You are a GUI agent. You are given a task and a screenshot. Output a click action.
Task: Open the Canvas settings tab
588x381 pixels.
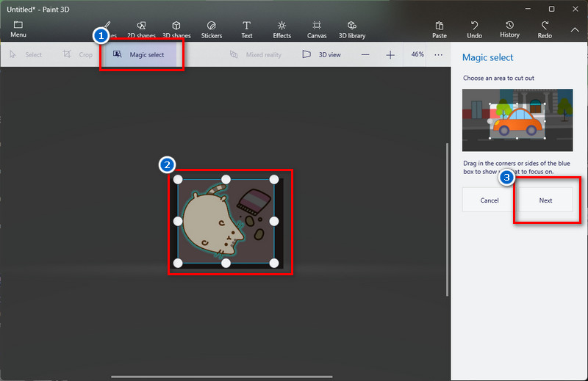[x=317, y=30]
